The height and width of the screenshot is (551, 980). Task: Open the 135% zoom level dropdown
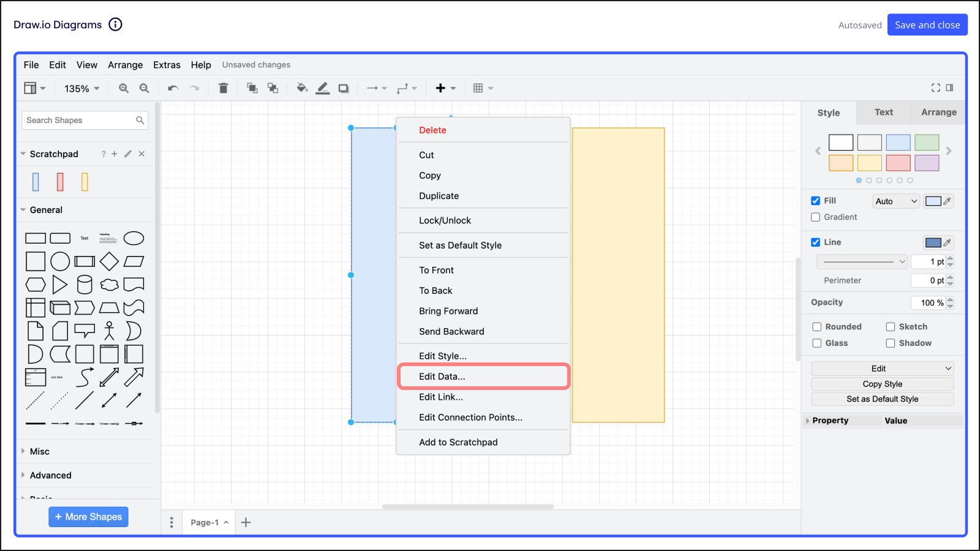click(81, 89)
